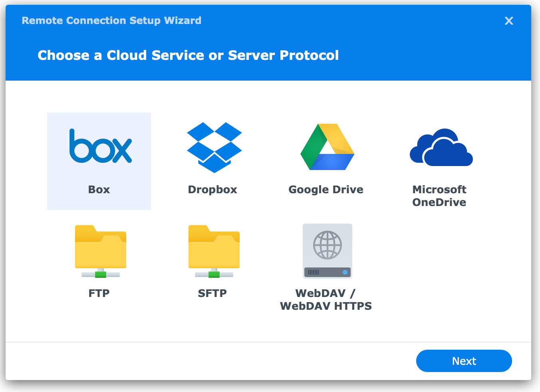
Task: Click the "Box" label text
Action: click(99, 190)
